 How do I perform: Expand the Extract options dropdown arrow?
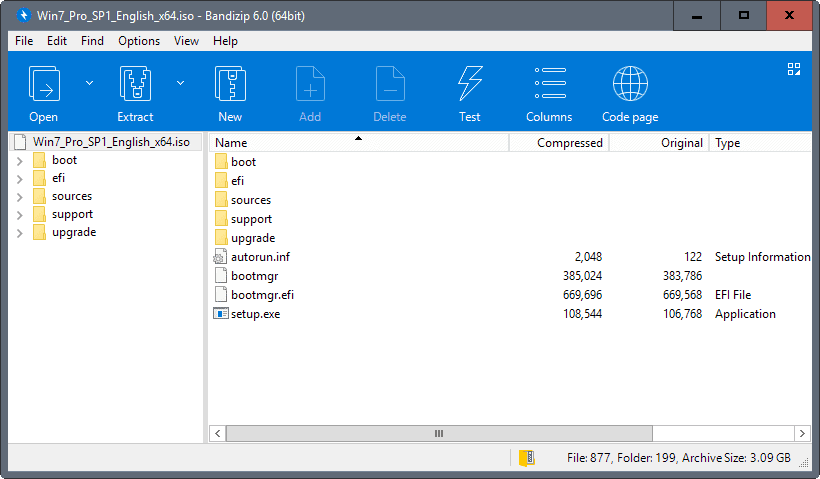click(180, 83)
